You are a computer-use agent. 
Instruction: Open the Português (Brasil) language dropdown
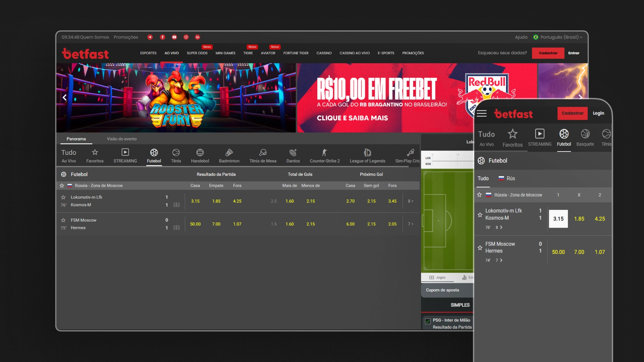click(x=558, y=37)
